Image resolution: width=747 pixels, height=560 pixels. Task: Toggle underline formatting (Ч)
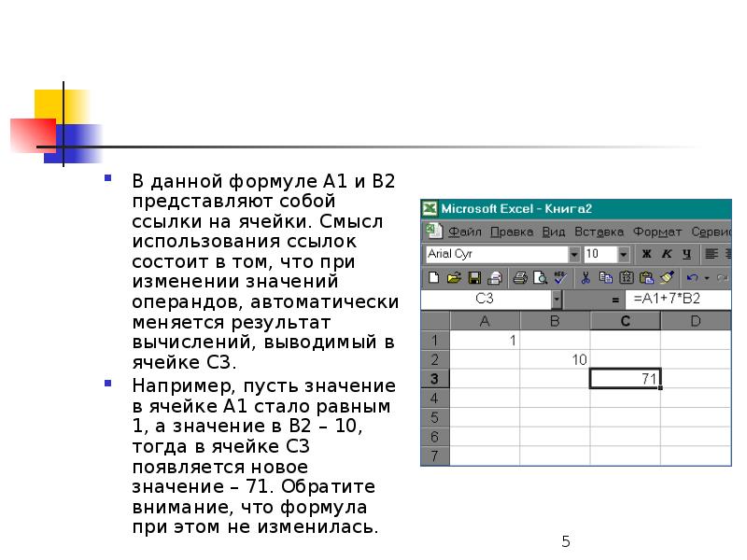pyautogui.click(x=686, y=254)
